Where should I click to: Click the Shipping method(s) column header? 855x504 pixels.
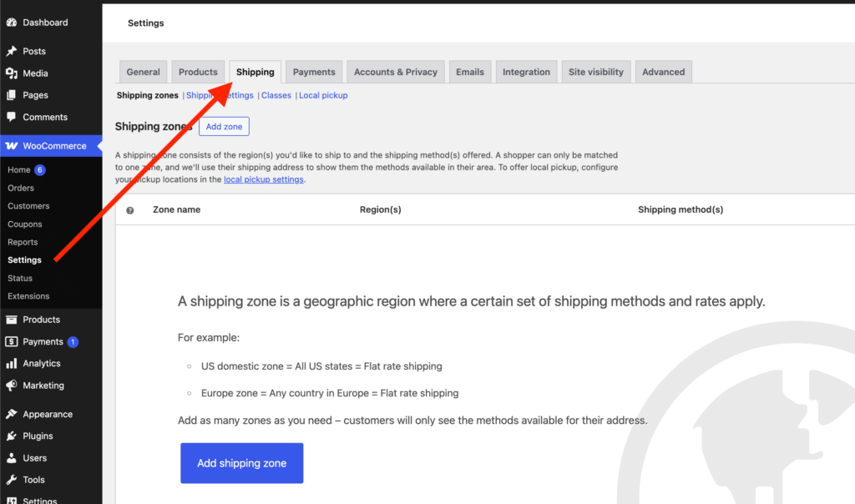[x=680, y=209]
